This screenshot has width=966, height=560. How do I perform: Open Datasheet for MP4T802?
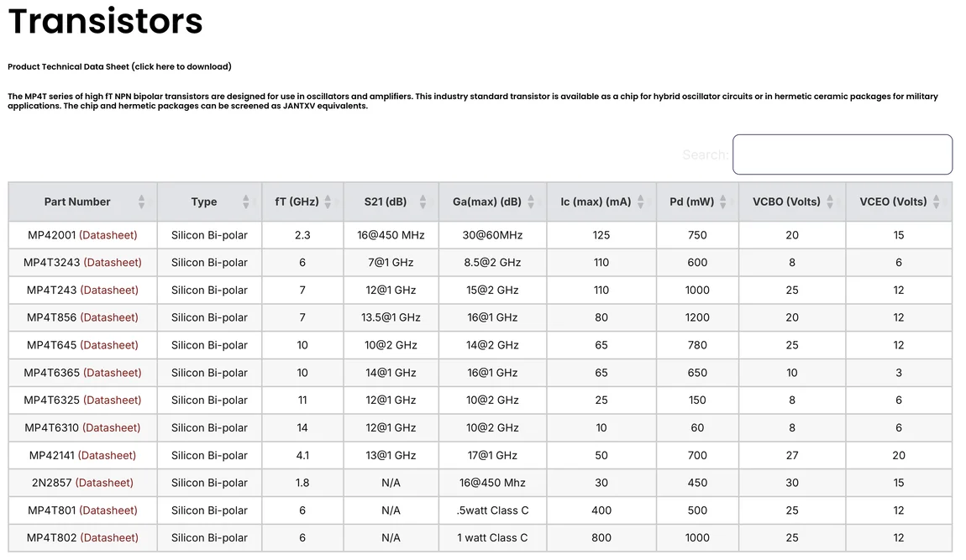[109, 538]
